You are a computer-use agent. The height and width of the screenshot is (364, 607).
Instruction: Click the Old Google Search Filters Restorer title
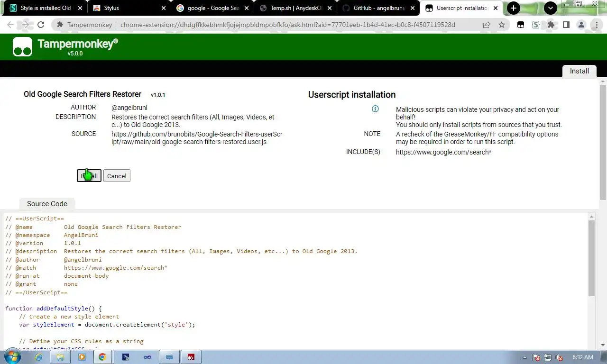(x=83, y=94)
